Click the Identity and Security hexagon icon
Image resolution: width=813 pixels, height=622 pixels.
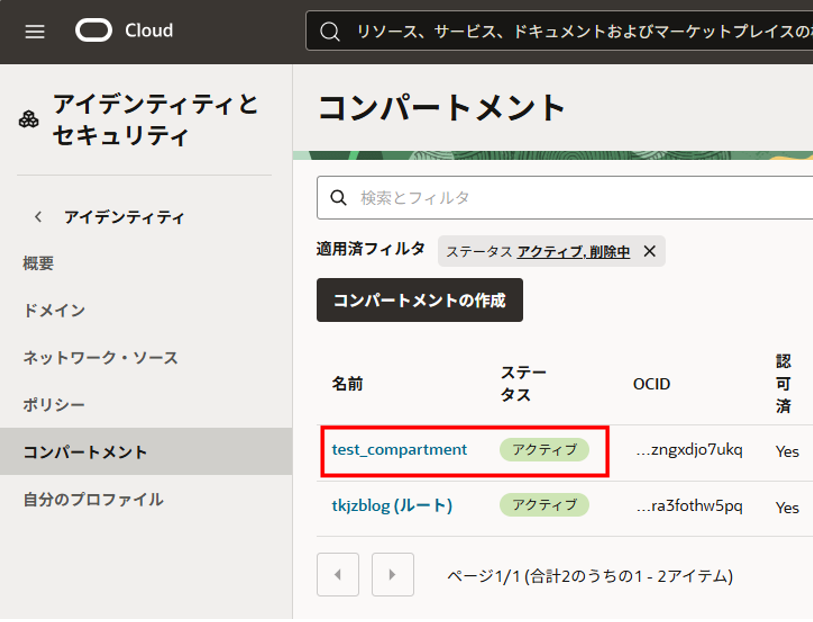pos(29,119)
